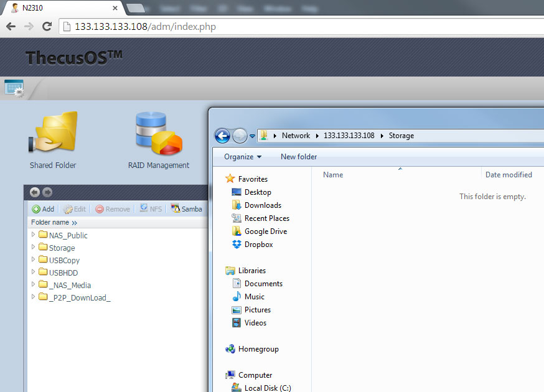Select Favorites in the Explorer sidebar
This screenshot has width=544, height=392.
click(246, 179)
